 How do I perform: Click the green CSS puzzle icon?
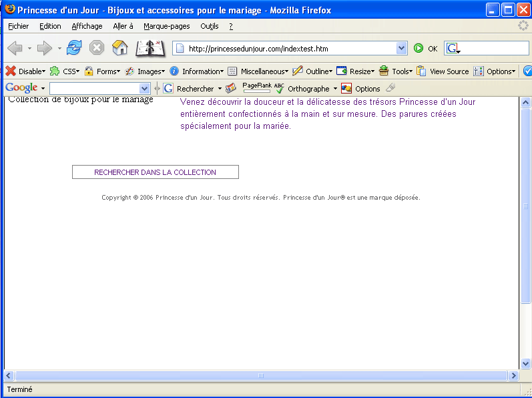pyautogui.click(x=55, y=71)
